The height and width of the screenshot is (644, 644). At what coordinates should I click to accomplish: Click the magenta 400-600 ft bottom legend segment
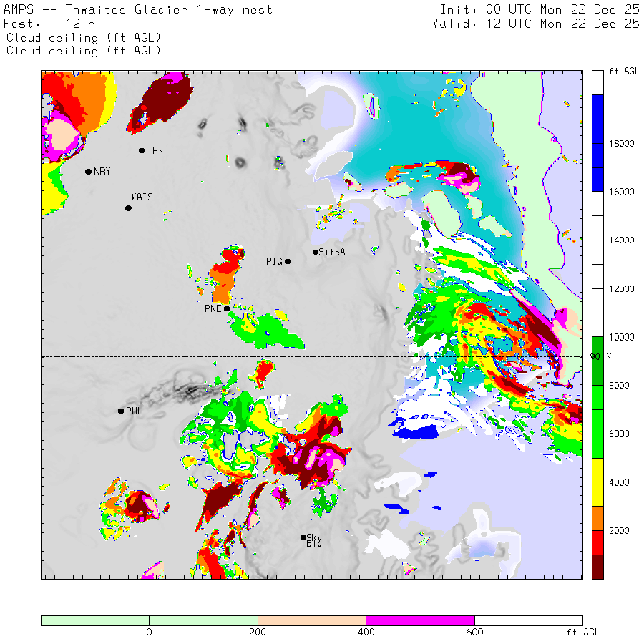point(420,620)
